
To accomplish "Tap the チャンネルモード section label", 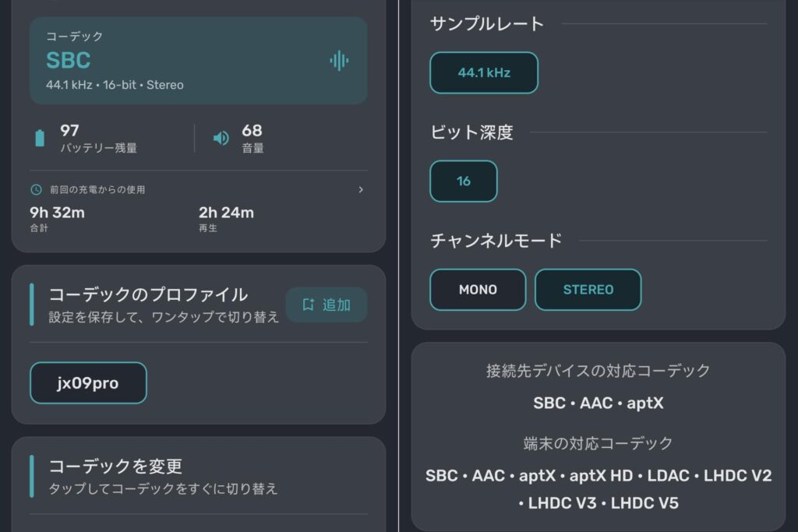I will 496,241.
